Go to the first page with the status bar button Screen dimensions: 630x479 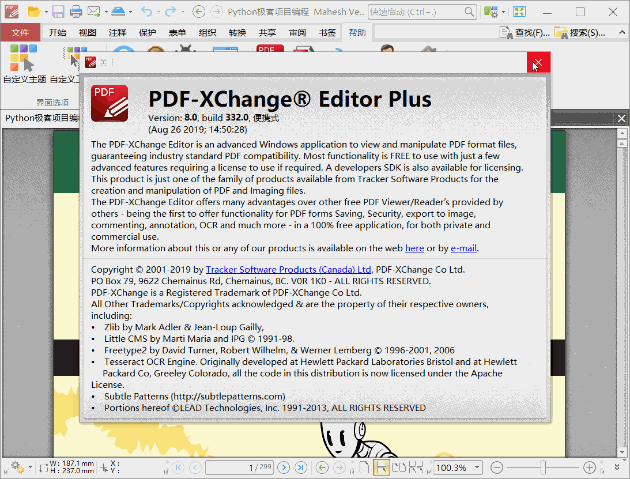coord(178,467)
